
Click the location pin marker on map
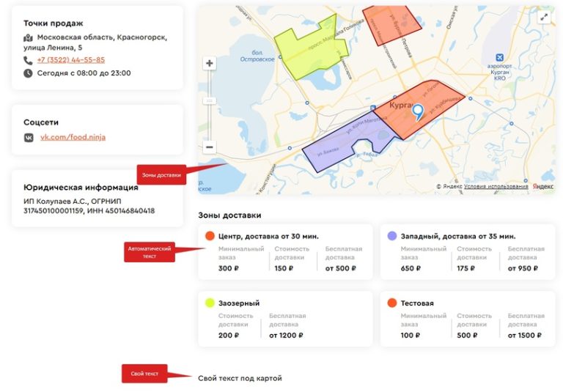(x=418, y=111)
